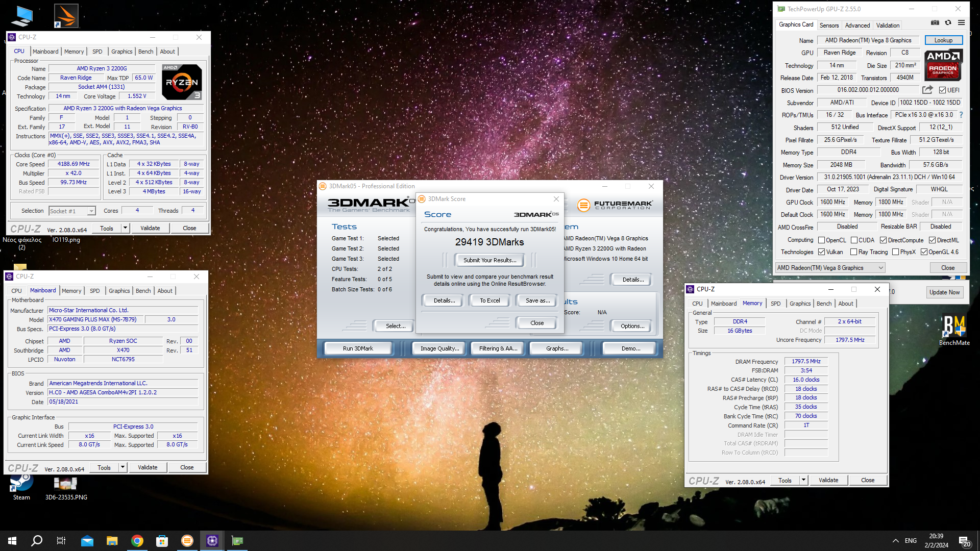The width and height of the screenshot is (980, 551).
Task: Open the Steam desktop shortcut
Action: [x=21, y=487]
